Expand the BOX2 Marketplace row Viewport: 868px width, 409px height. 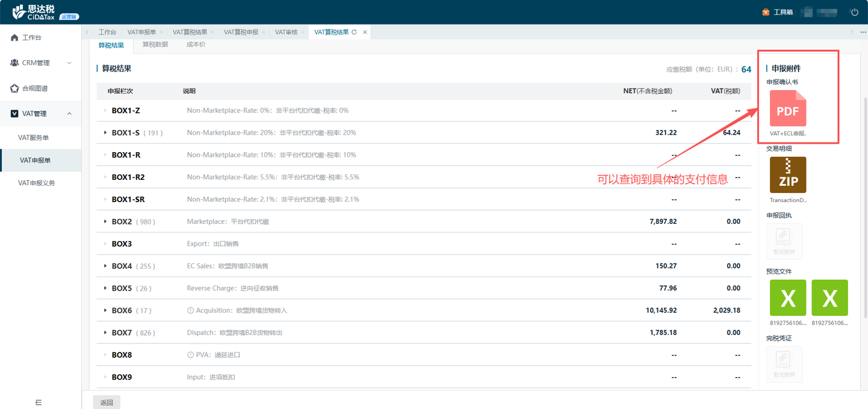tap(105, 222)
